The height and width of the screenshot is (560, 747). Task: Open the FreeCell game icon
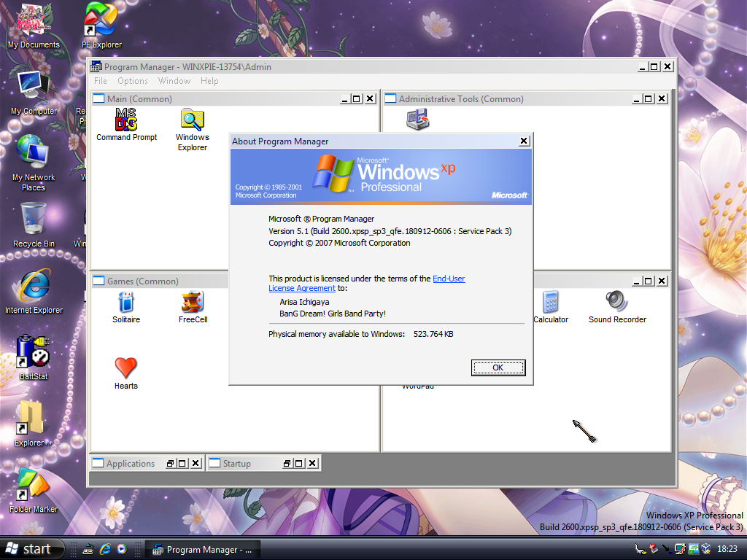(x=193, y=308)
